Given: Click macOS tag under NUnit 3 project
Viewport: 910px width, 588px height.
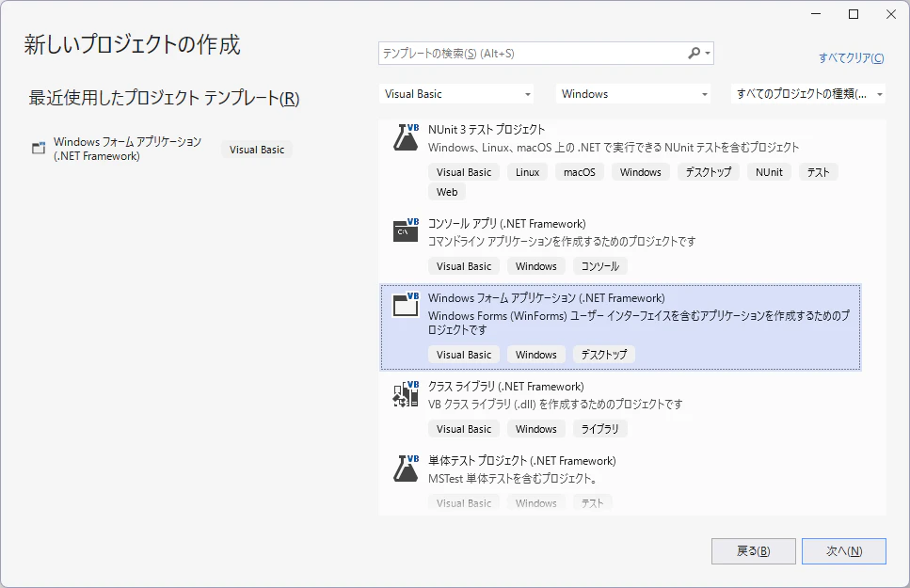Looking at the screenshot, I should [579, 172].
